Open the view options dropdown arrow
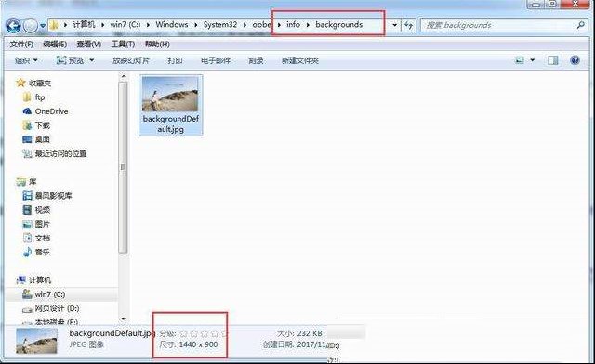 (x=533, y=60)
